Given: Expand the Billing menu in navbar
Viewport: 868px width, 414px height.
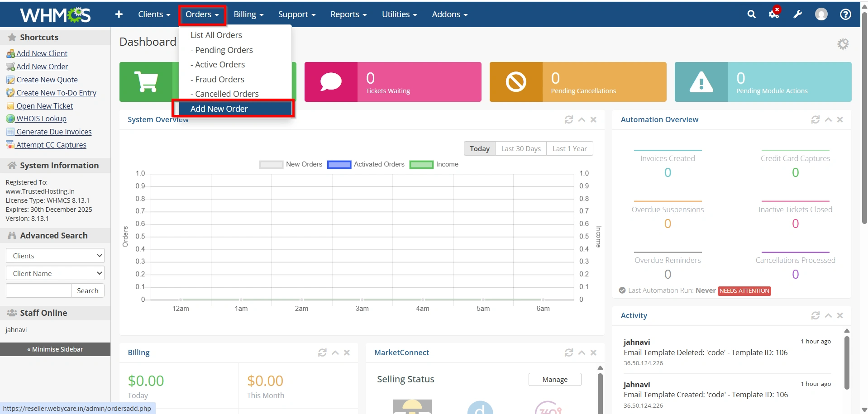Looking at the screenshot, I should click(248, 14).
